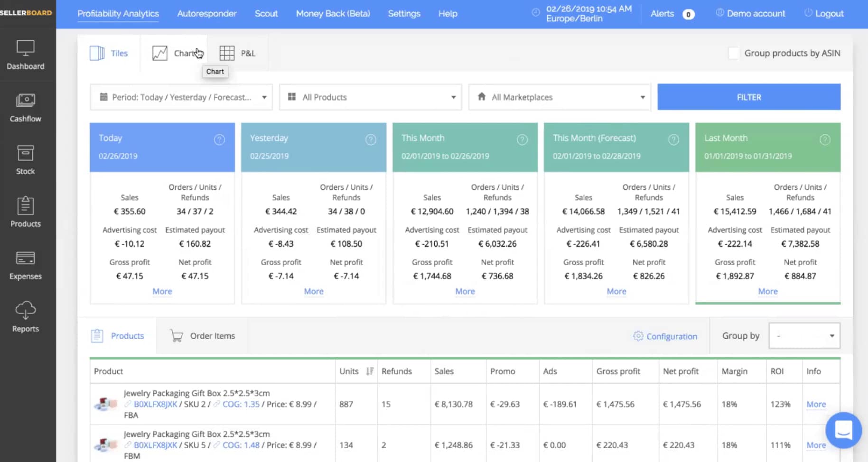Click the Logout link
This screenshot has width=868, height=462.
[824, 13]
